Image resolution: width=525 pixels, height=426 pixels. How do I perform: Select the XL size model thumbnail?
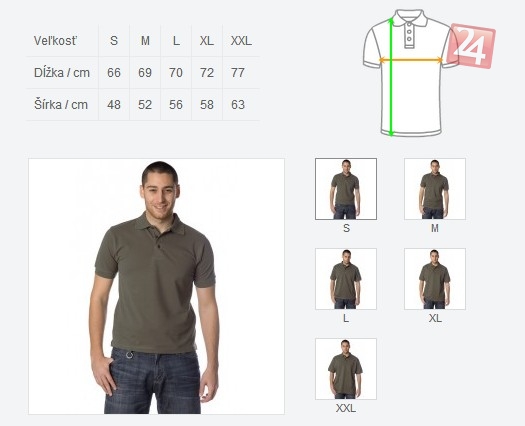[435, 279]
